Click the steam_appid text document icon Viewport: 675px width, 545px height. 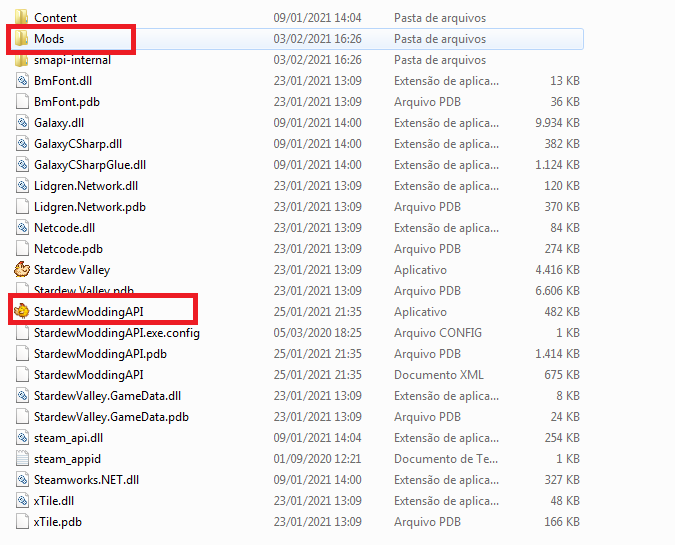point(22,458)
